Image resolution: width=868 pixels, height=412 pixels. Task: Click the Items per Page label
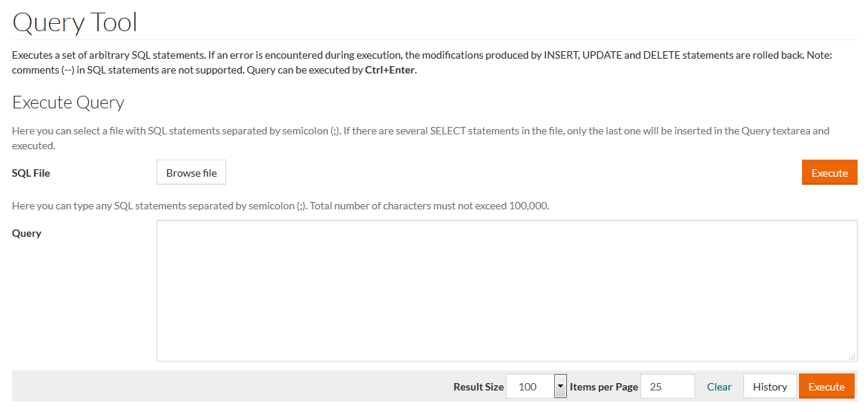[x=604, y=387]
